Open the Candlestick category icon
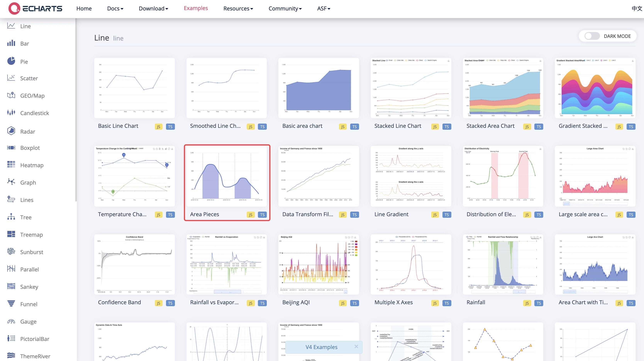Screen dimensions: 644x361 11,113
